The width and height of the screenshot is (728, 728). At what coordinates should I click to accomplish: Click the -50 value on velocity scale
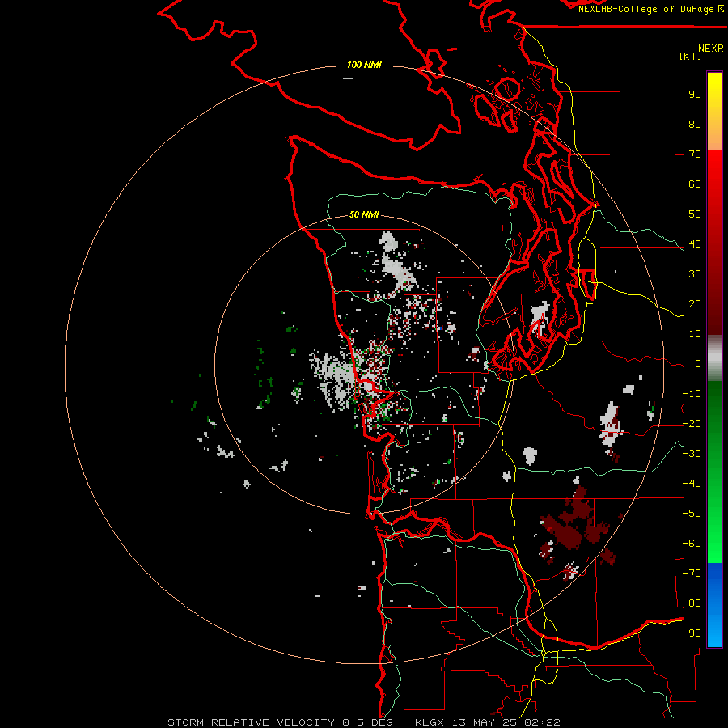[692, 514]
